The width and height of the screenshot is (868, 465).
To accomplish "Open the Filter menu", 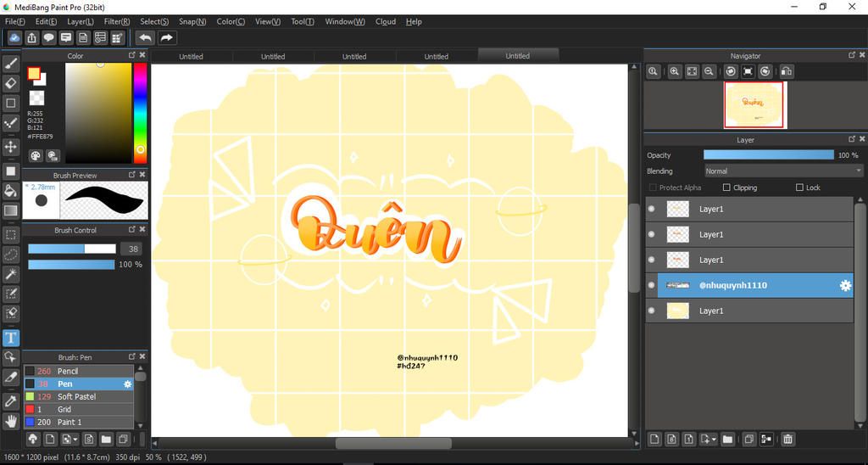I will coord(117,21).
